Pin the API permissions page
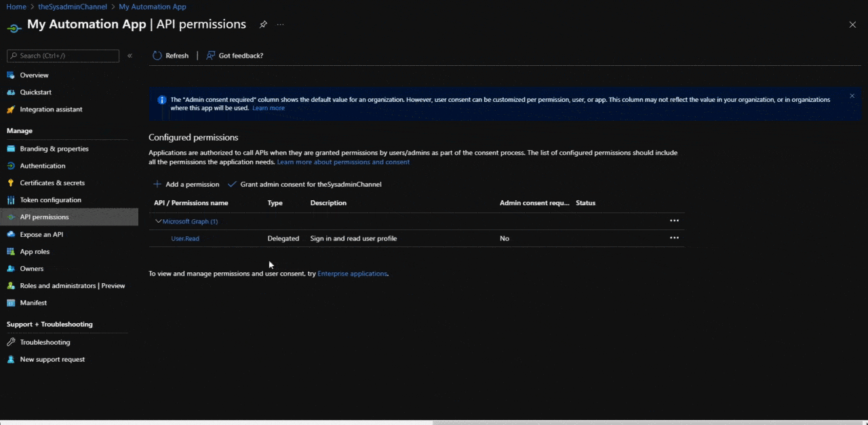The width and height of the screenshot is (868, 425). pos(263,24)
